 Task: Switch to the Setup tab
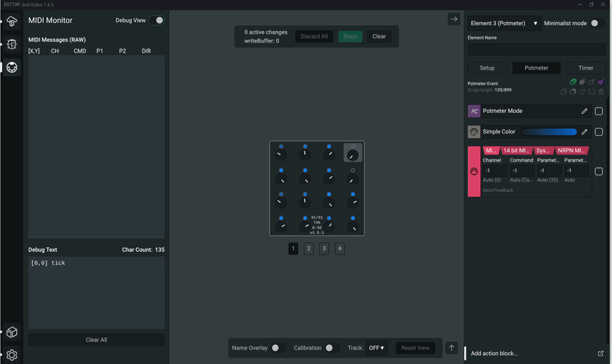coord(487,68)
